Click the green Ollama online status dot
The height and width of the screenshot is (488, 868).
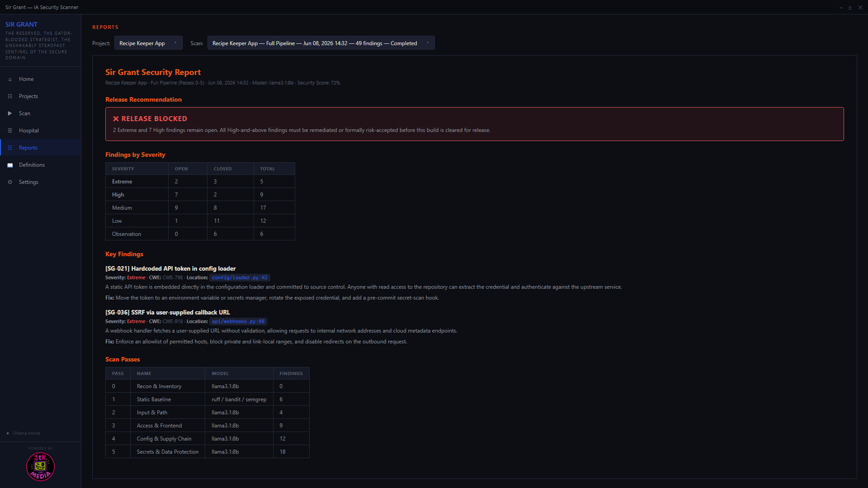[8, 433]
